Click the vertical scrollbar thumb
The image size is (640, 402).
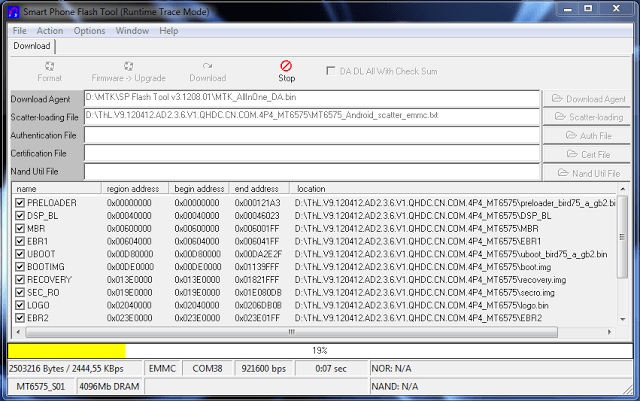tap(622, 237)
